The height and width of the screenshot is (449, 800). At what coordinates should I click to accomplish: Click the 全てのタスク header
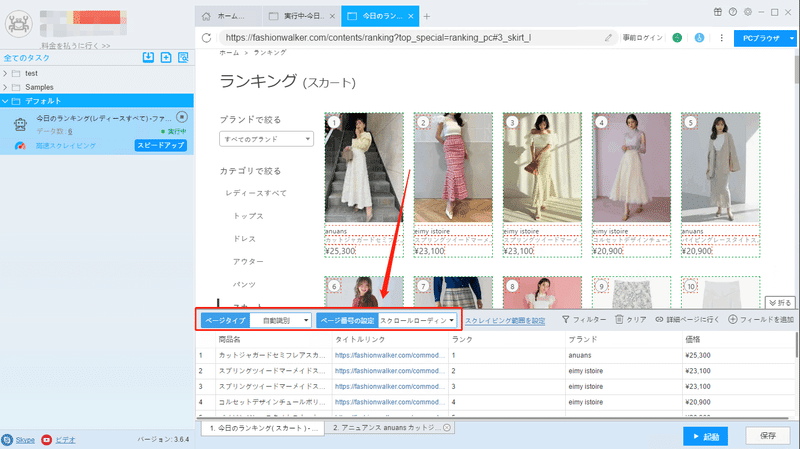click(x=27, y=58)
